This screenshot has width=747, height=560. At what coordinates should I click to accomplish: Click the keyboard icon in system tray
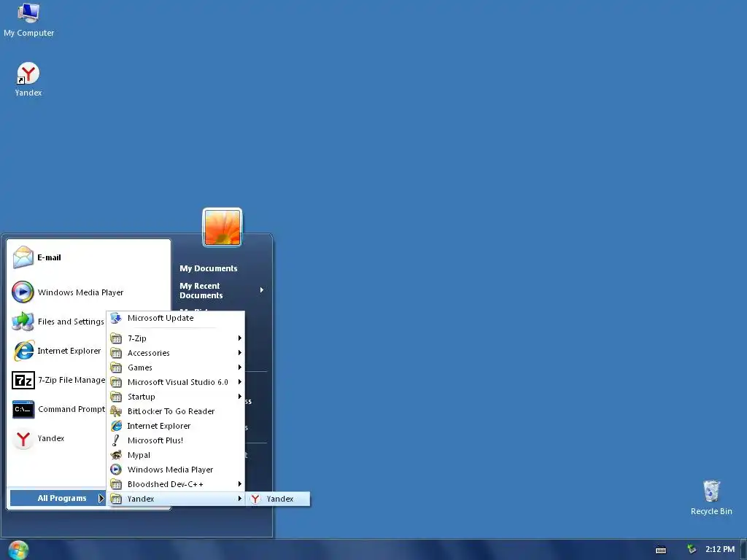(661, 550)
